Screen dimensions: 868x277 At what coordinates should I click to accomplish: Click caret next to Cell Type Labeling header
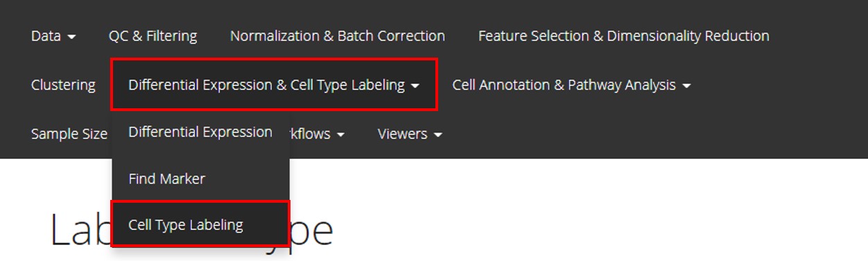[415, 86]
